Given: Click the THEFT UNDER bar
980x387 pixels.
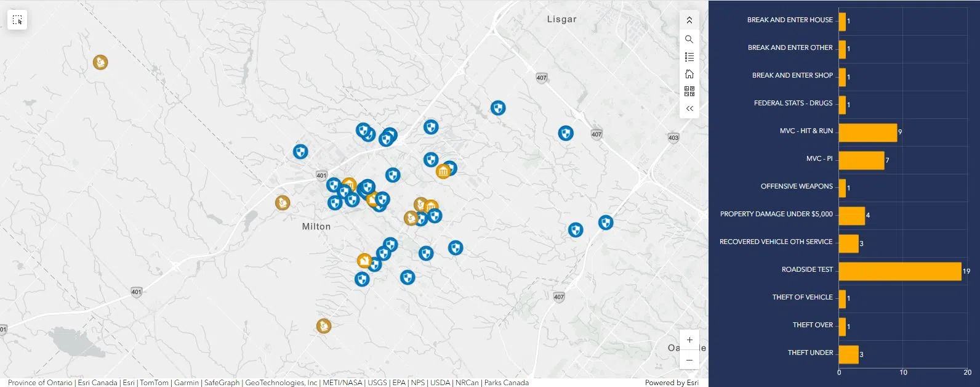Looking at the screenshot, I should (848, 354).
